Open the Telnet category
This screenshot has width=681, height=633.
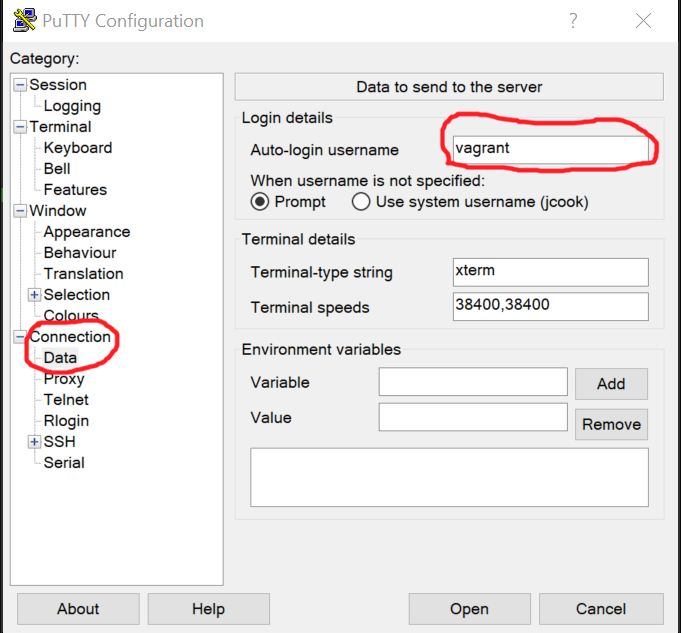(x=66, y=400)
